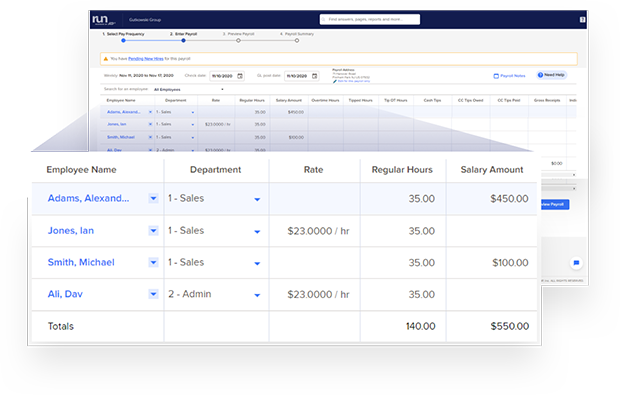Open department dropdown for Ali, Dav
620x395 pixels.
[257, 295]
